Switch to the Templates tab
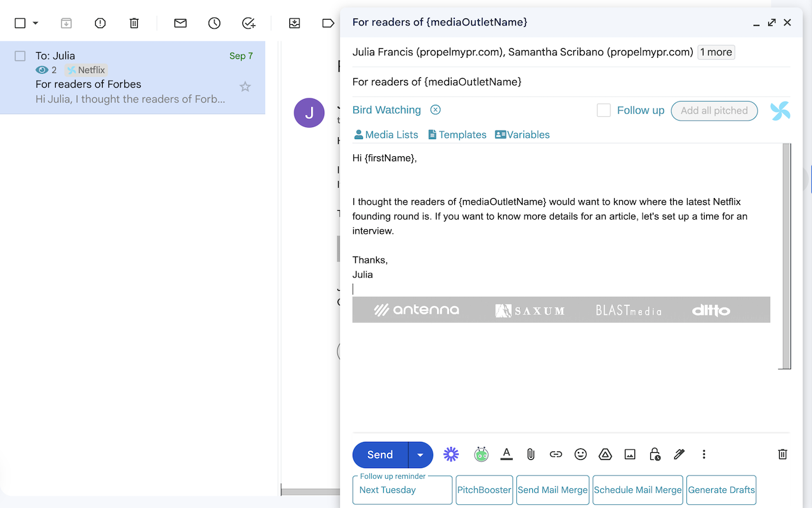 point(457,134)
